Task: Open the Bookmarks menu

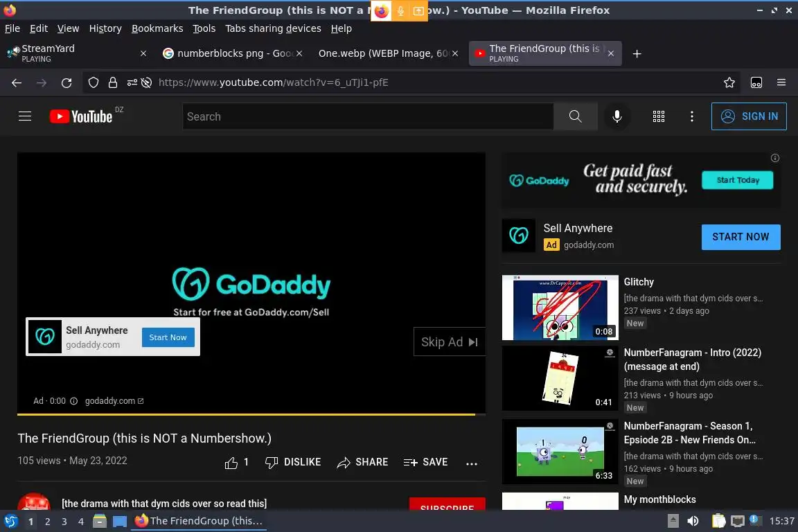Action: point(157,28)
